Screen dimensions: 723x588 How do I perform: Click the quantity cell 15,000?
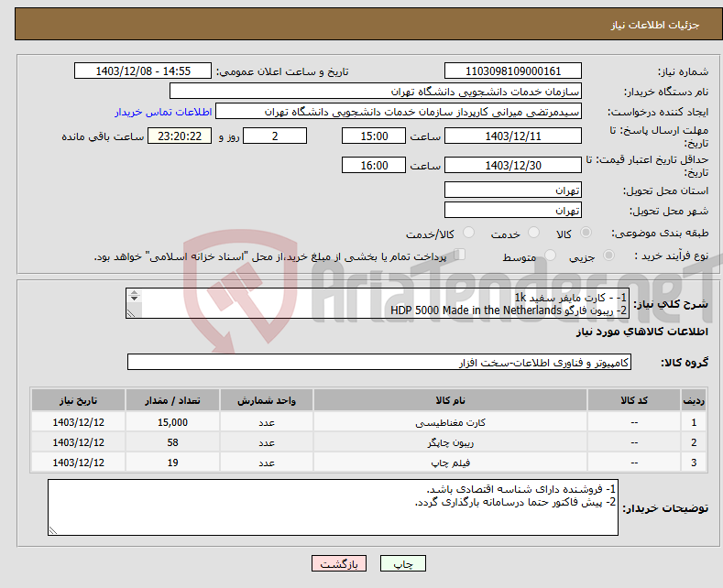172,422
